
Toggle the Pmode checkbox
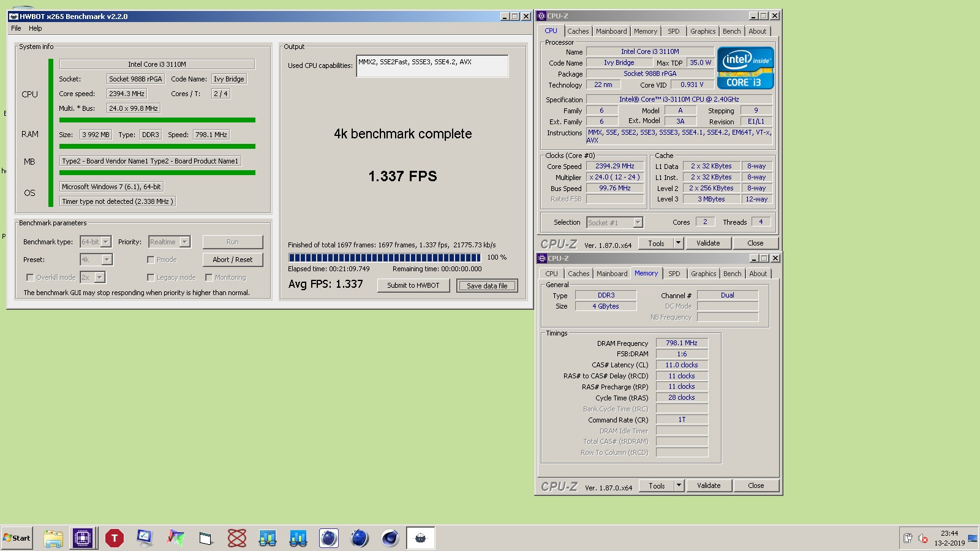click(x=151, y=260)
